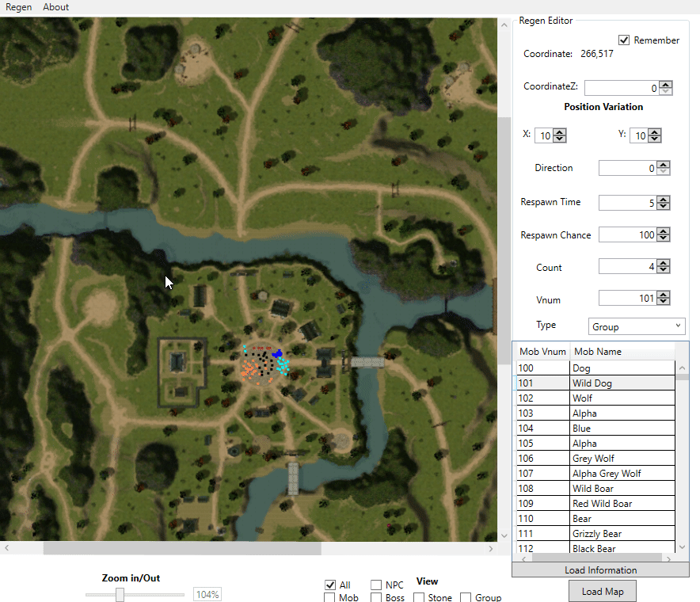The image size is (700, 602).
Task: Decrease the Respawn Time value
Action: pos(664,206)
